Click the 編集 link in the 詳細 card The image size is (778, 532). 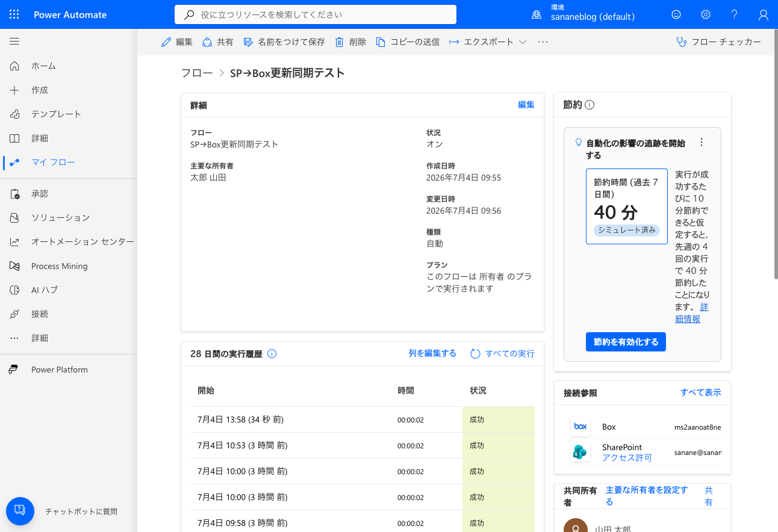[526, 105]
